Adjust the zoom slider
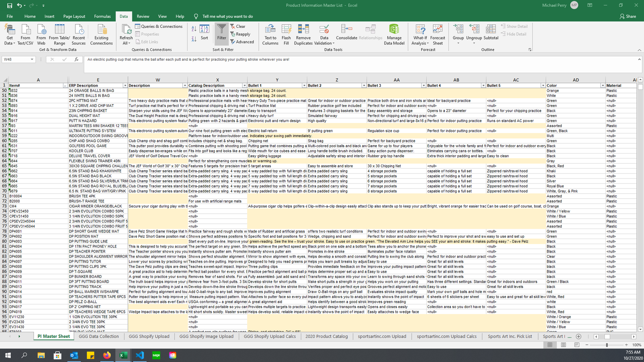Image resolution: width=644 pixels, height=362 pixels. (x=607, y=345)
